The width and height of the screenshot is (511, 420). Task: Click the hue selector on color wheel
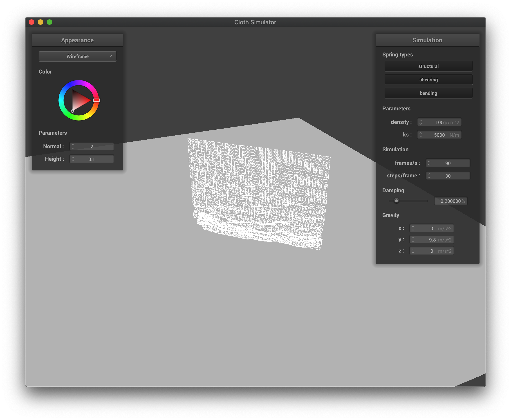pos(96,100)
